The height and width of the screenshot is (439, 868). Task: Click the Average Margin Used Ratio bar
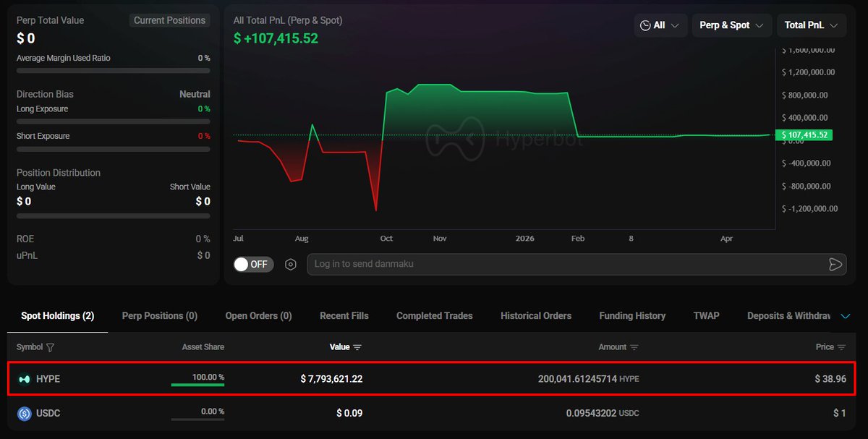coord(114,71)
